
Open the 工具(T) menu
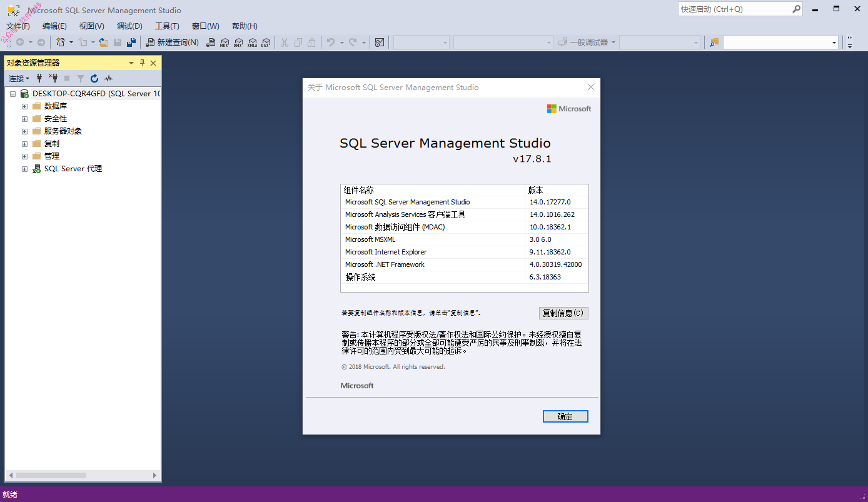(x=167, y=26)
